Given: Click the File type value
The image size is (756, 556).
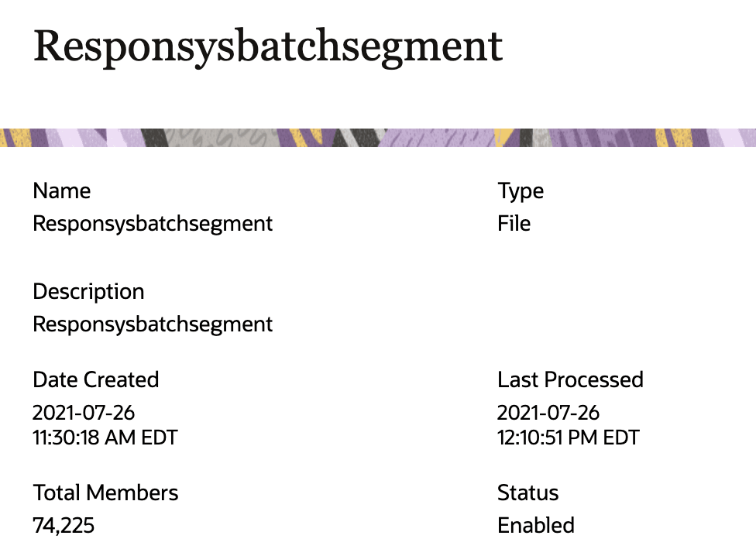Looking at the screenshot, I should point(514,224).
